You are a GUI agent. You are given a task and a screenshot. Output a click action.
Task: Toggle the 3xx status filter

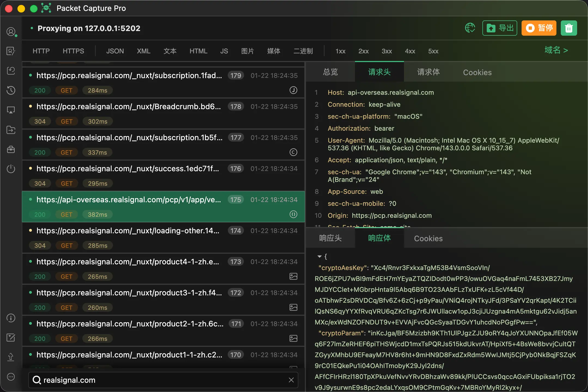pyautogui.click(x=387, y=51)
